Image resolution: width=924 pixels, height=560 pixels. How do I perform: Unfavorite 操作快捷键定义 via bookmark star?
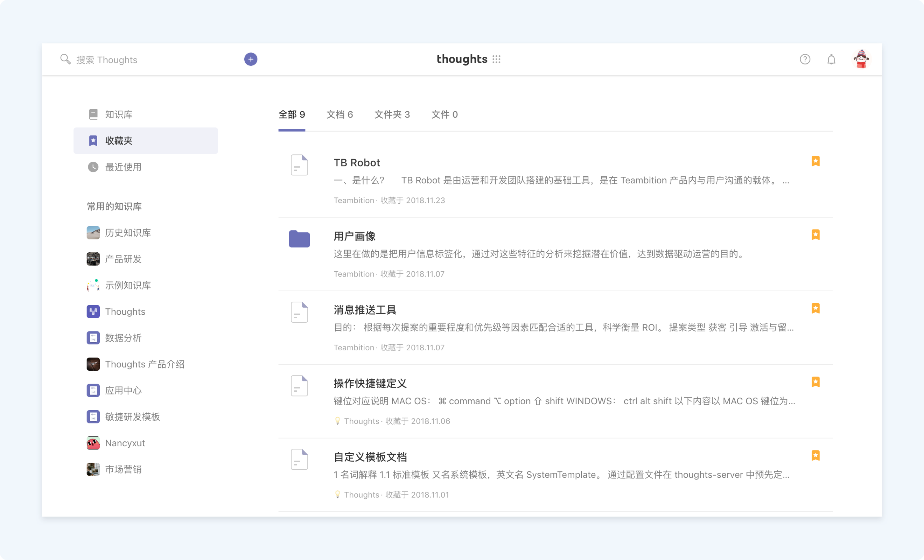click(815, 382)
